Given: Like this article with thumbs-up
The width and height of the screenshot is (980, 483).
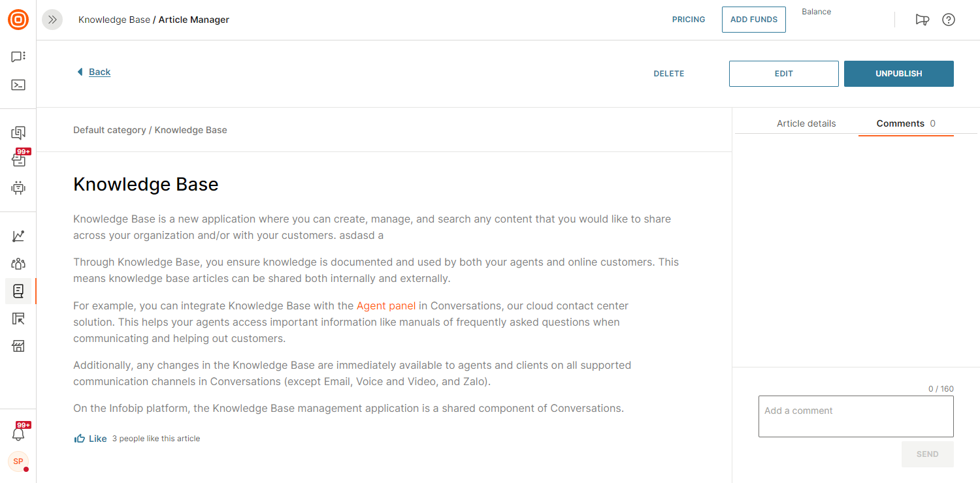Looking at the screenshot, I should point(90,439).
